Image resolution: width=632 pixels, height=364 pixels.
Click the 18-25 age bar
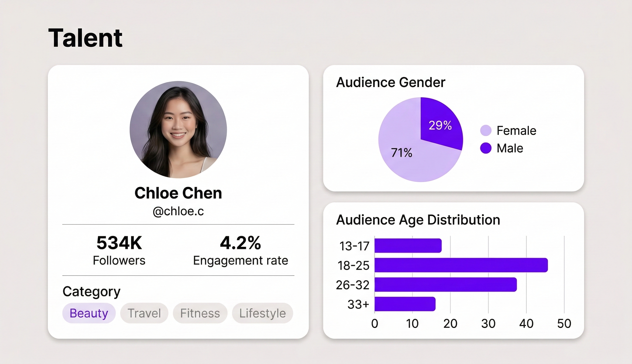461,265
